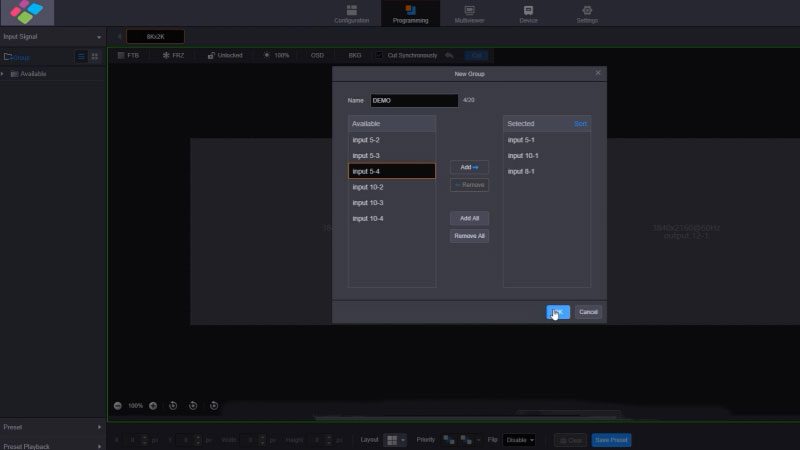Close the New Group dialog
Screen dimensions: 800x450
point(598,73)
